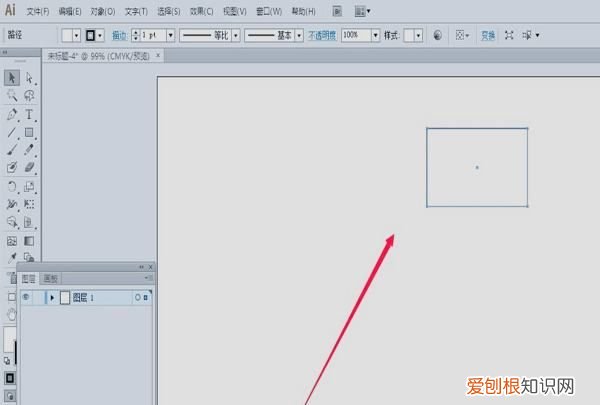Pick the Eraser tool
This screenshot has width=600, height=405.
[30, 168]
